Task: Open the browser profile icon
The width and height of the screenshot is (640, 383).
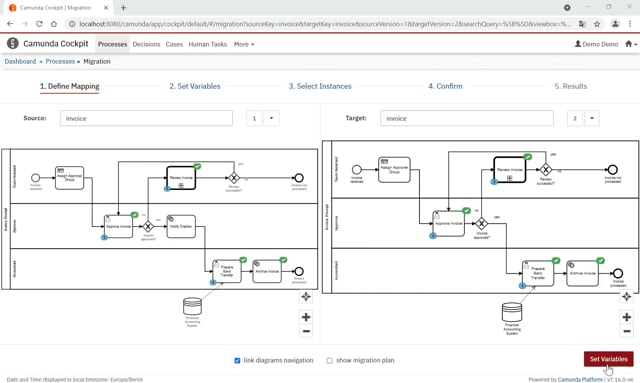Action: click(x=615, y=24)
